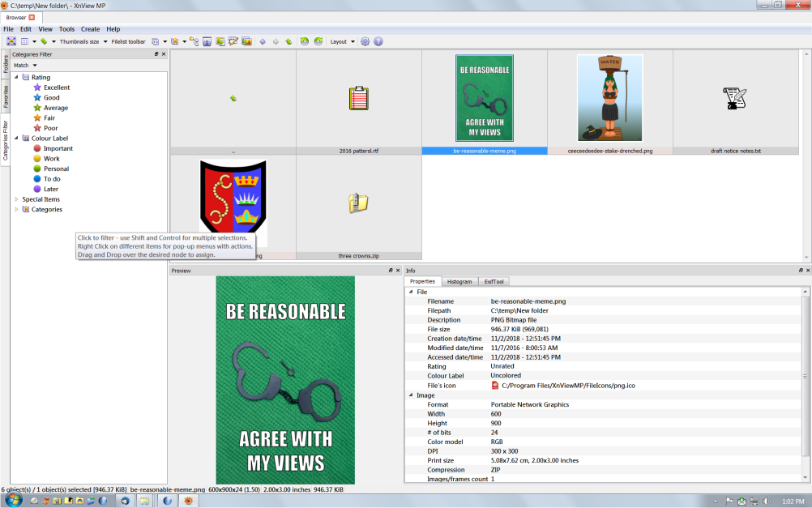
Task: Click the blue back navigation arrow
Action: click(x=263, y=41)
